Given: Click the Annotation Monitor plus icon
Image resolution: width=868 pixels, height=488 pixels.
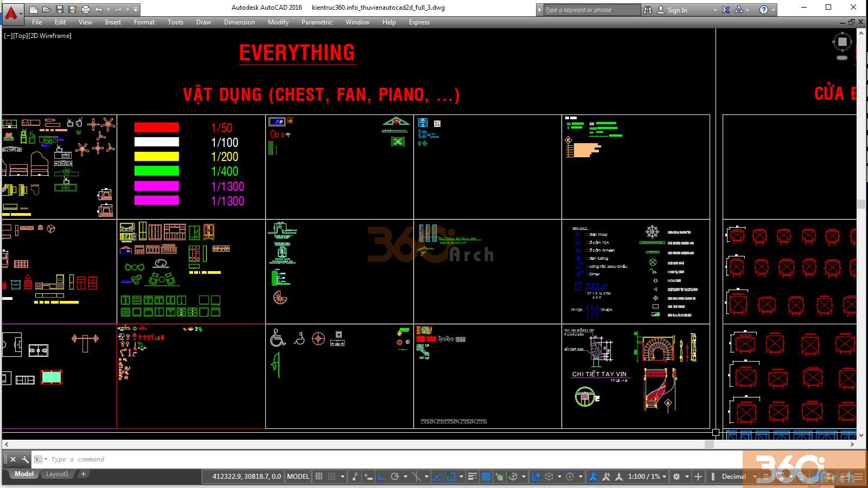Looking at the screenshot, I should [x=698, y=477].
